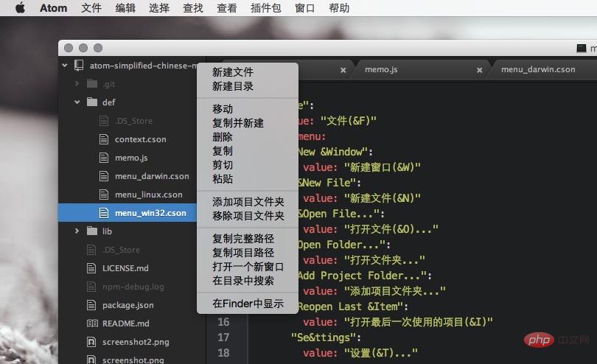Collapse the atom-simplified-chinese project root chevron
The width and height of the screenshot is (597, 364).
click(x=65, y=66)
